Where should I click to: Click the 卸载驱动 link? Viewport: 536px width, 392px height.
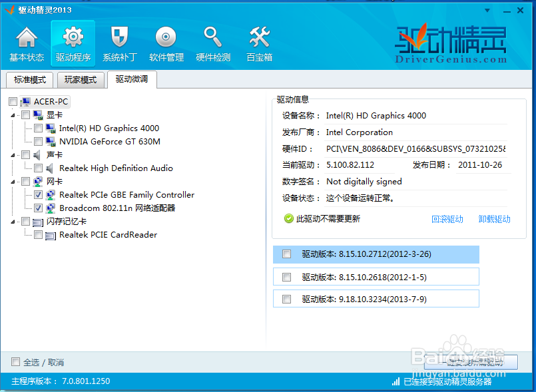click(x=494, y=219)
